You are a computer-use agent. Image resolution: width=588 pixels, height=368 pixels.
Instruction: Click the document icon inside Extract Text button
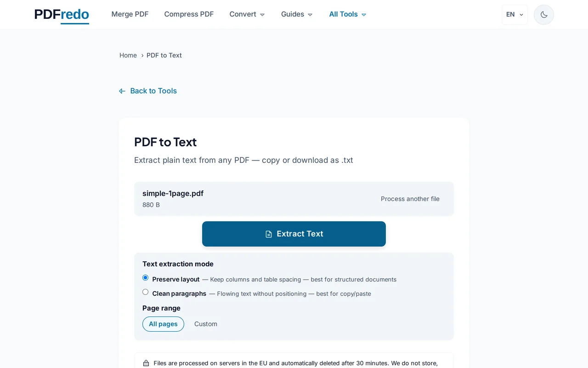click(x=268, y=234)
